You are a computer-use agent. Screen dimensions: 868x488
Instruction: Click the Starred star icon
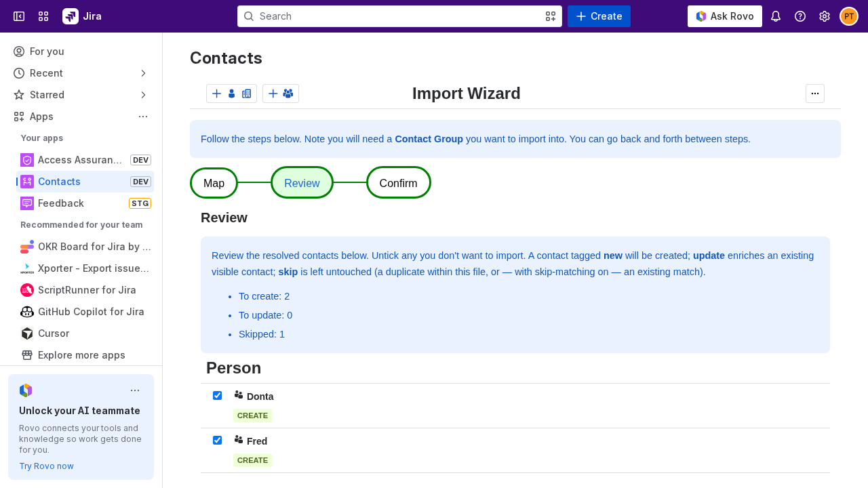pyautogui.click(x=19, y=95)
